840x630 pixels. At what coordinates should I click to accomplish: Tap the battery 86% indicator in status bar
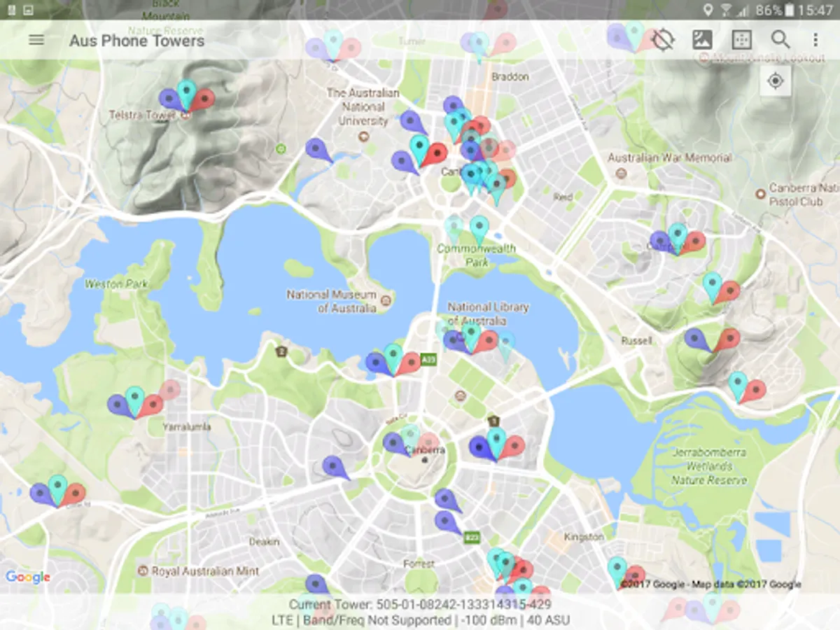775,10
